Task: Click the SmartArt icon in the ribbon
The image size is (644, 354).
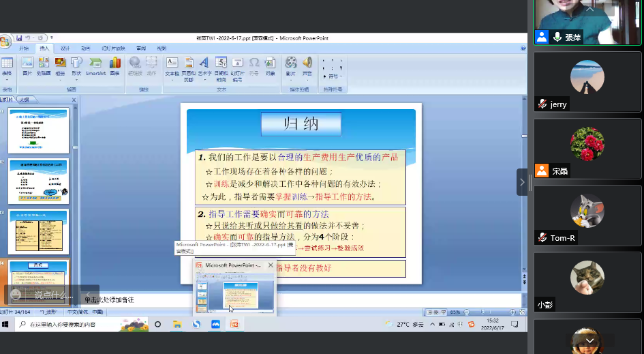Action: (95, 65)
